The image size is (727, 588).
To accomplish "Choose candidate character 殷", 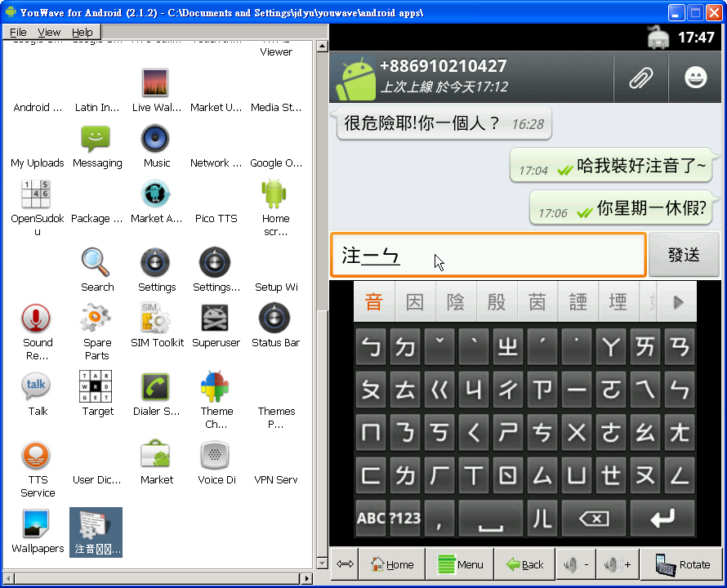I will coord(496,302).
